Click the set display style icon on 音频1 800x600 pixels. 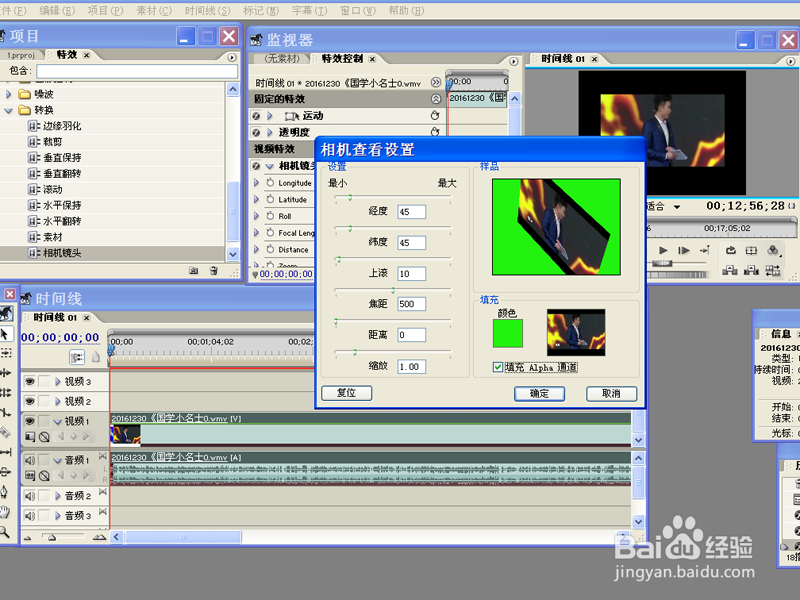[x=30, y=476]
